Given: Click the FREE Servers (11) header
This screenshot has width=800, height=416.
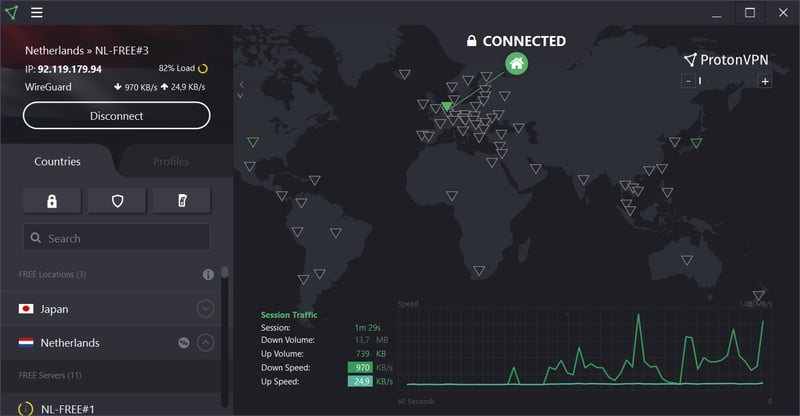Looking at the screenshot, I should click(50, 375).
